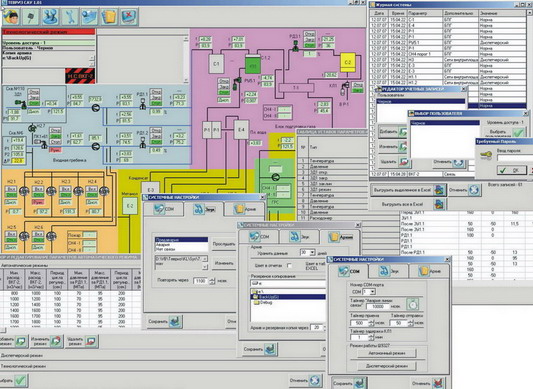Open the notebook journal icon in toolbar
The width and height of the screenshot is (533, 389).
[x=109, y=16]
